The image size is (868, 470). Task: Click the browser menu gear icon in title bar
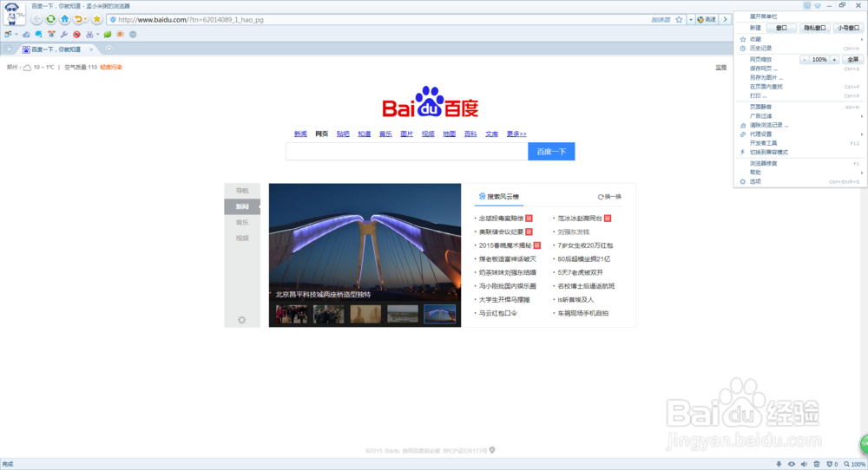pyautogui.click(x=807, y=5)
